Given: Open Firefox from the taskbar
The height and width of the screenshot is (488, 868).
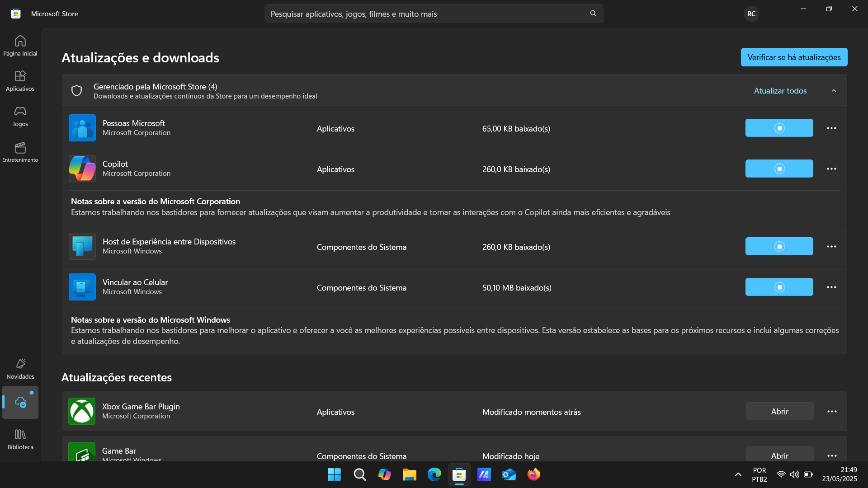Looking at the screenshot, I should pyautogui.click(x=533, y=474).
